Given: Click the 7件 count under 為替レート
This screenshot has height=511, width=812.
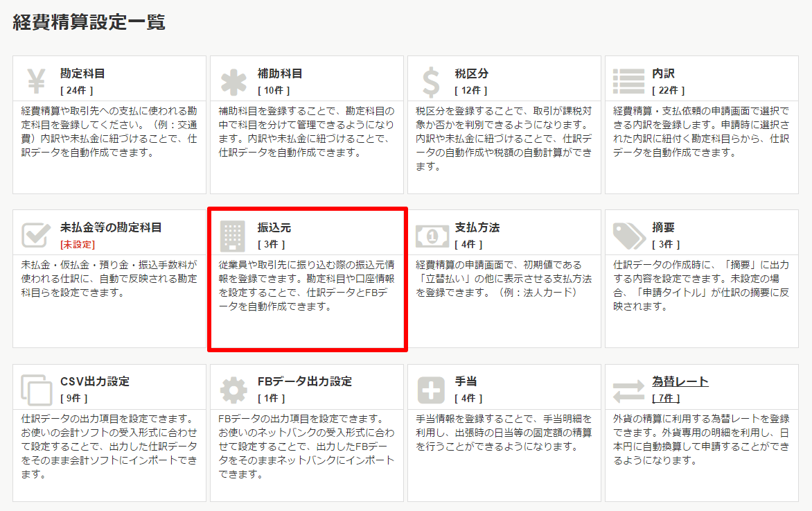Looking at the screenshot, I should click(x=666, y=398).
